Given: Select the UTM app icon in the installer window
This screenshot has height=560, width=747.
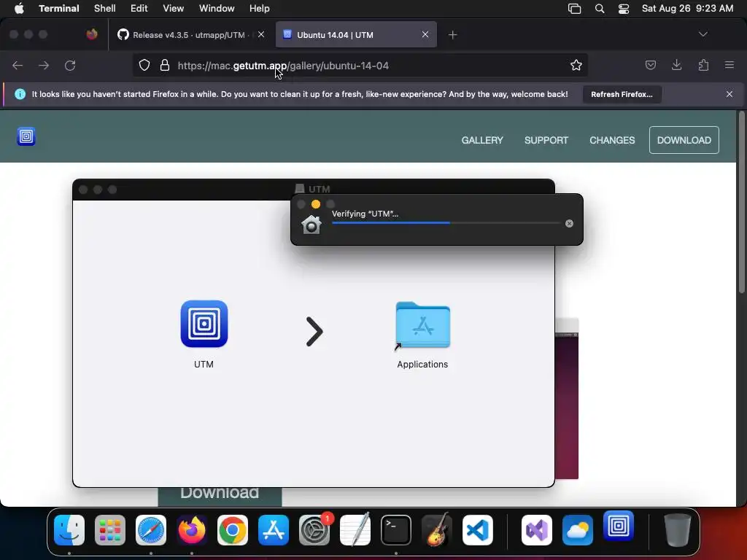Looking at the screenshot, I should pos(204,324).
